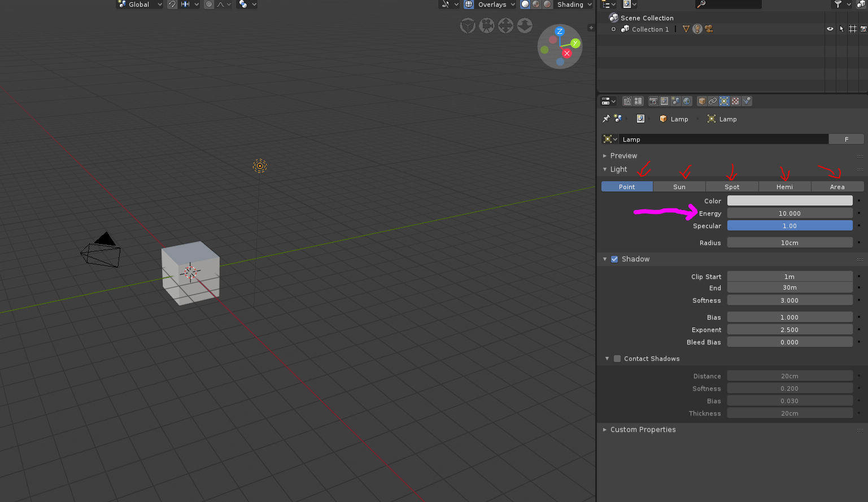Toggle Collection 1 render camera restriction

[863, 29]
